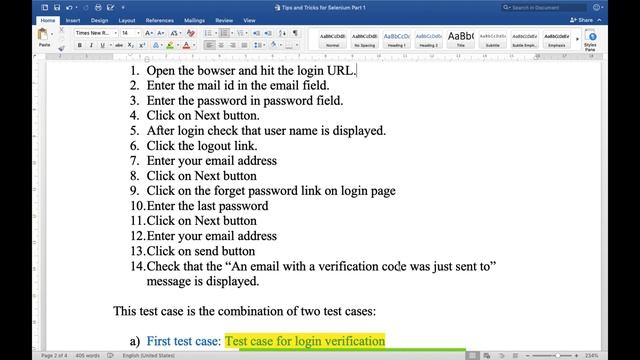The width and height of the screenshot is (640, 360).
Task: Switch to the View tab
Action: [x=249, y=20]
